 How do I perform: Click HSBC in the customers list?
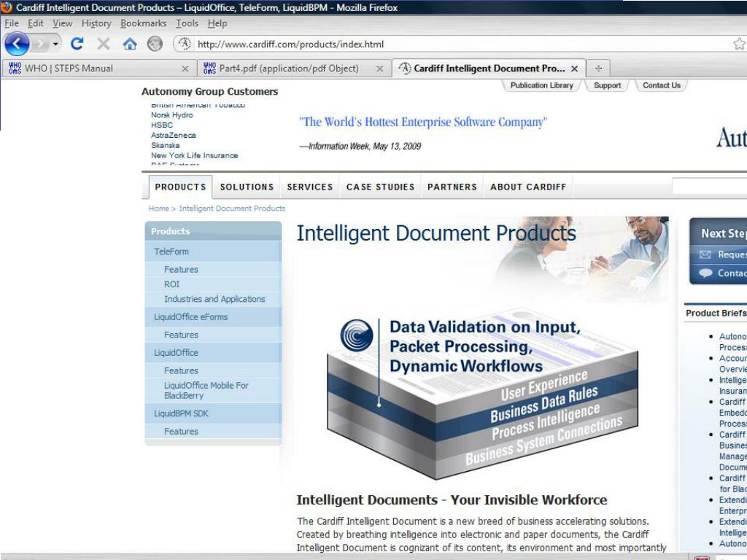pos(162,125)
